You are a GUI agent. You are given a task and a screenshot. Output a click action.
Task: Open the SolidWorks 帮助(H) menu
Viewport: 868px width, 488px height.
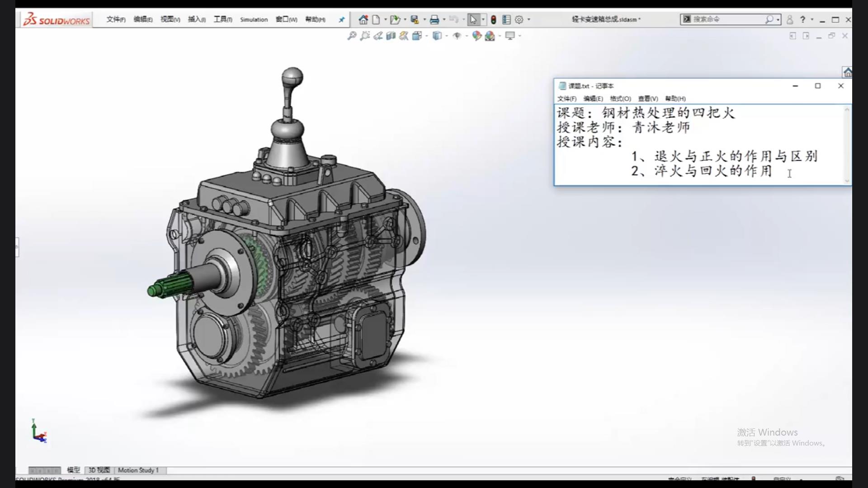pos(315,19)
